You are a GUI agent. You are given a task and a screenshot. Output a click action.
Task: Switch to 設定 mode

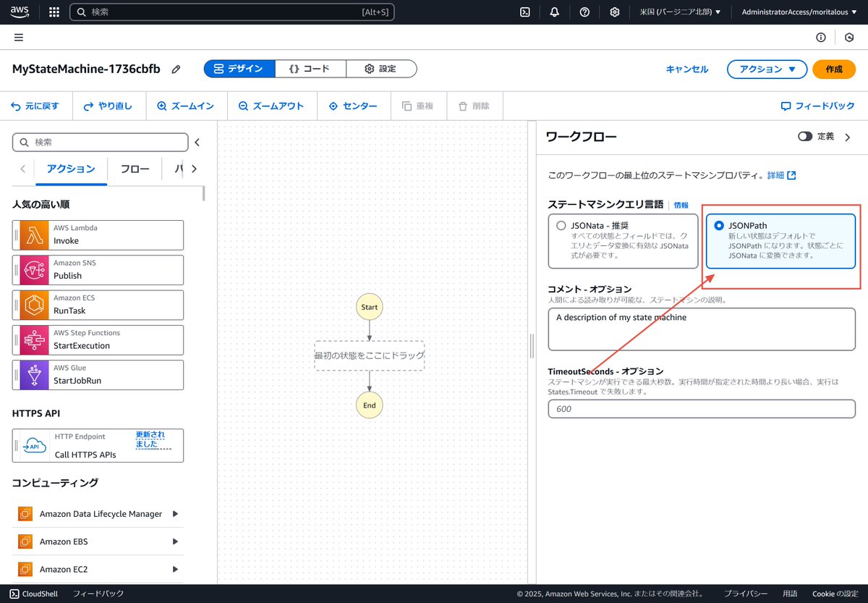pyautogui.click(x=381, y=69)
